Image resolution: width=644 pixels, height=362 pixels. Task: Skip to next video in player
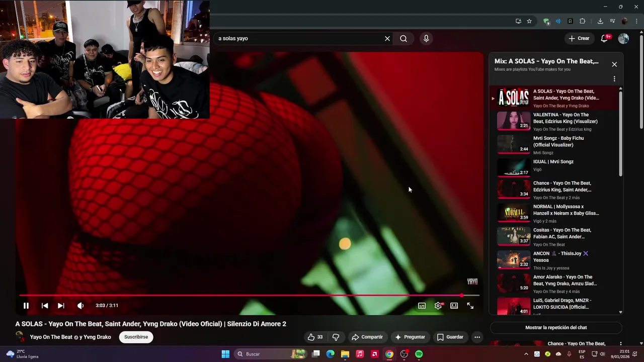[61, 306]
